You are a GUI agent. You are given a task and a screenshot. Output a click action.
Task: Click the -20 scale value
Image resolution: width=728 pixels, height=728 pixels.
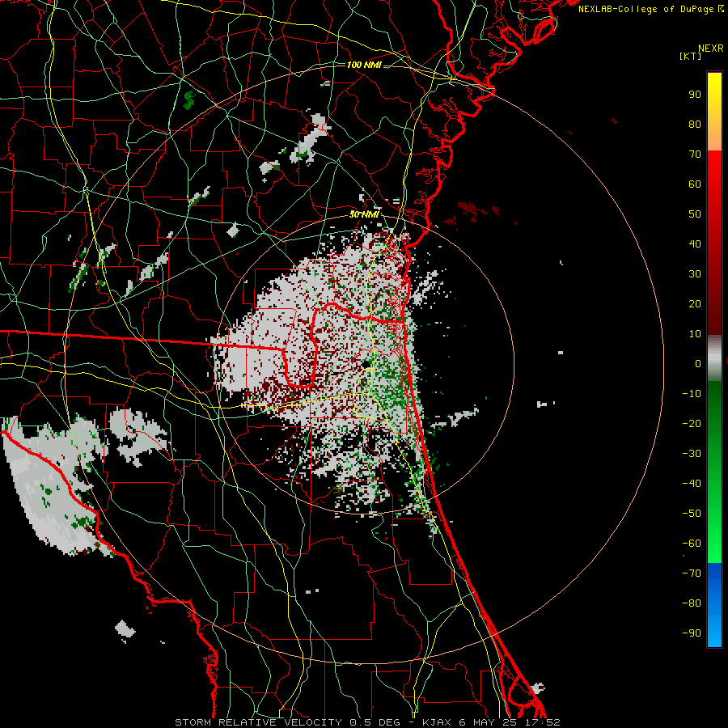[692, 423]
